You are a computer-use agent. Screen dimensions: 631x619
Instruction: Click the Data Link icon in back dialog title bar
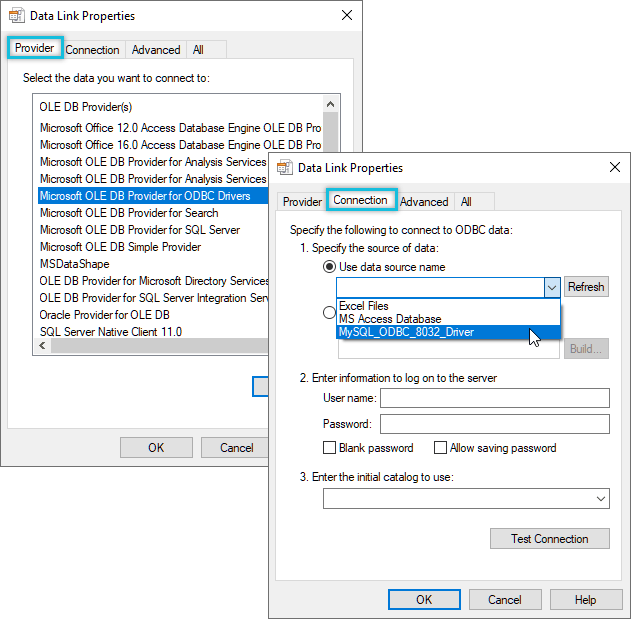(16, 16)
